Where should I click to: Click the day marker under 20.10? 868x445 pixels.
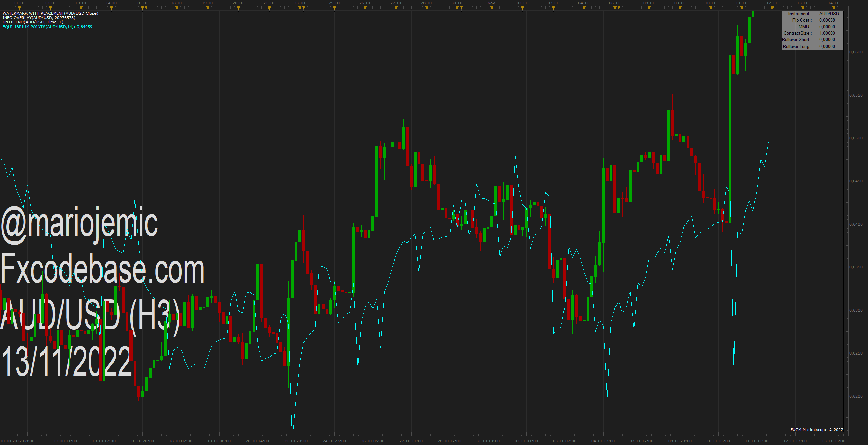238,8
